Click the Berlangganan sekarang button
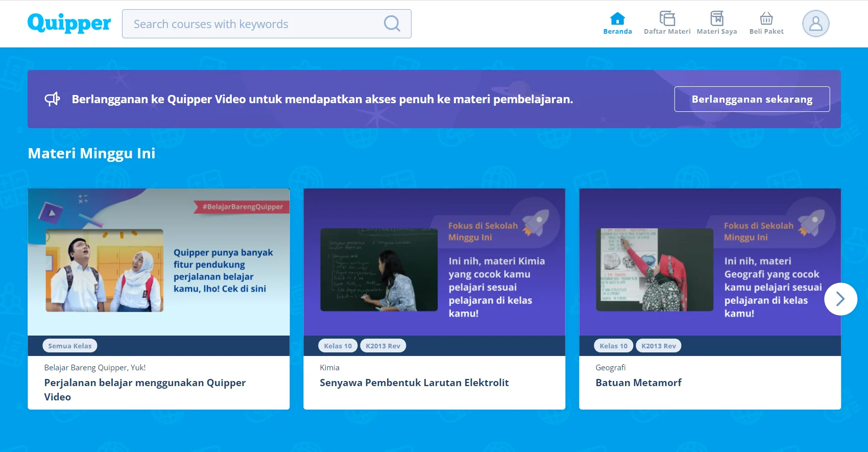The height and width of the screenshot is (452, 868). pyautogui.click(x=752, y=99)
